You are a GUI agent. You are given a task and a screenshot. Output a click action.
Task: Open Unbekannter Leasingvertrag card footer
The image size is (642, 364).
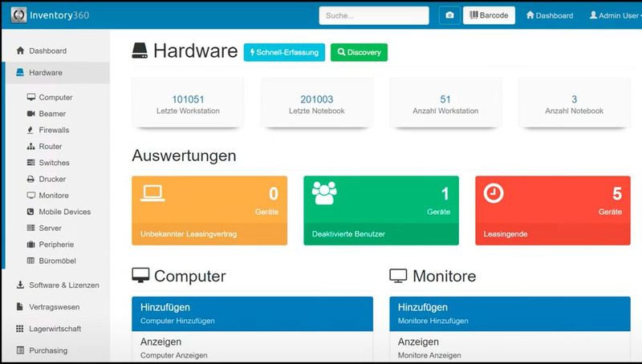[209, 234]
